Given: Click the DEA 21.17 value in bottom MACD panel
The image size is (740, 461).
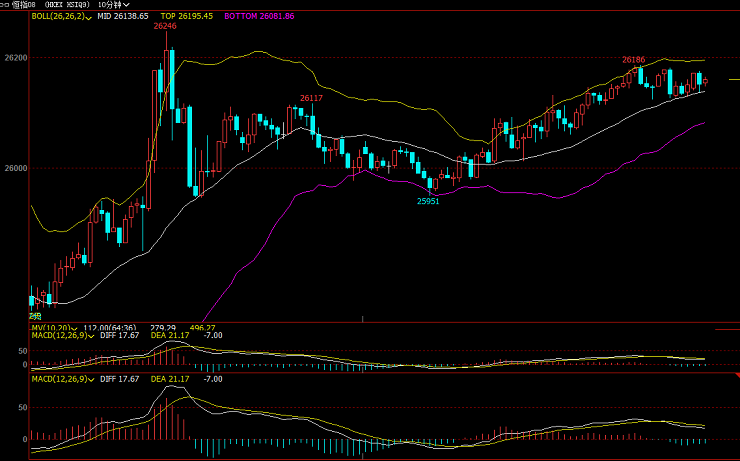Looking at the screenshot, I should coord(169,380).
